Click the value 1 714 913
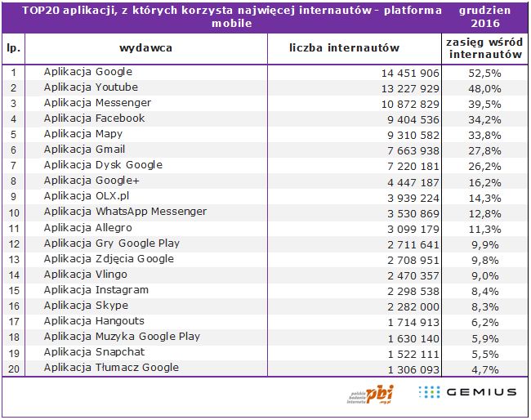 pos(413,323)
